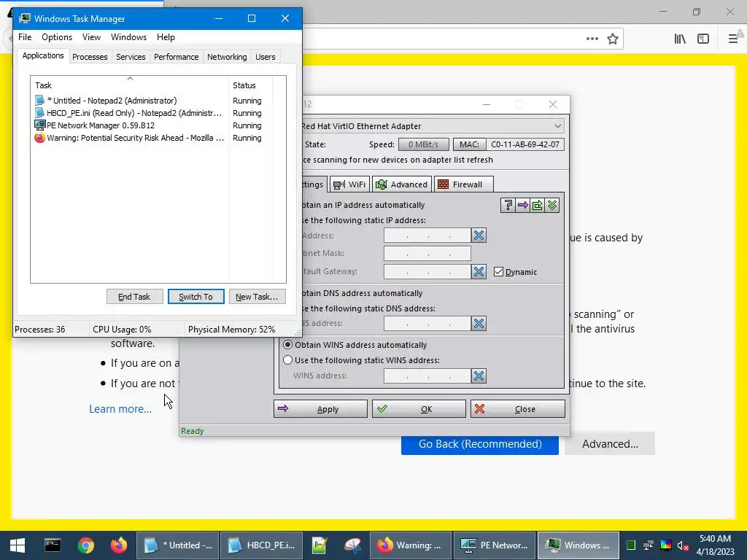Click the muted volume tray icon
Screen dimensions: 747x560
[x=683, y=545]
